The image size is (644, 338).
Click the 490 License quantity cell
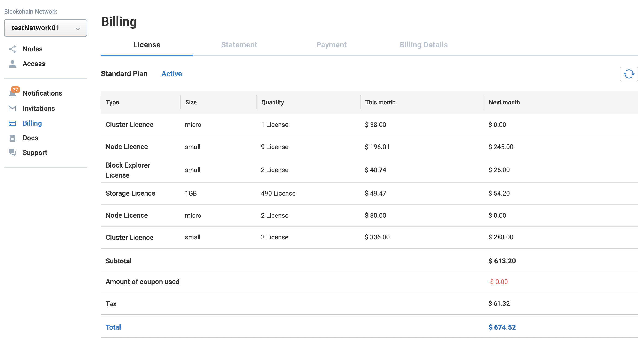coord(278,193)
